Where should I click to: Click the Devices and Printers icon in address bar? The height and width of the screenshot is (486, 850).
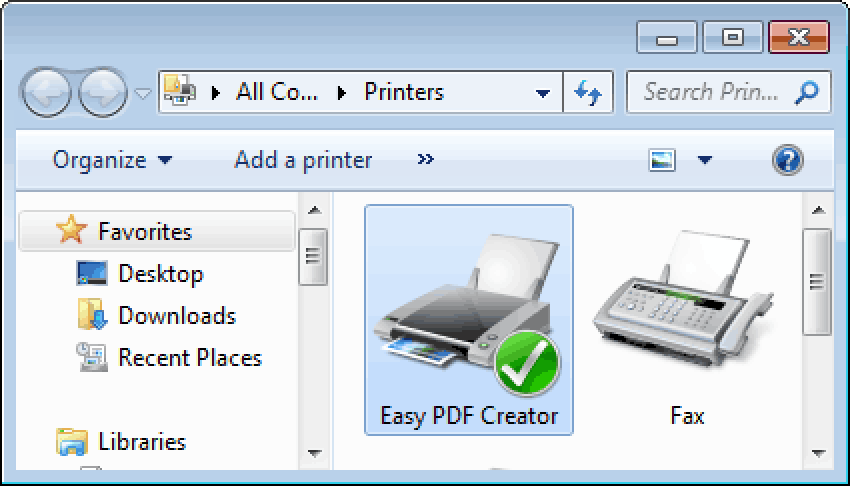(179, 91)
